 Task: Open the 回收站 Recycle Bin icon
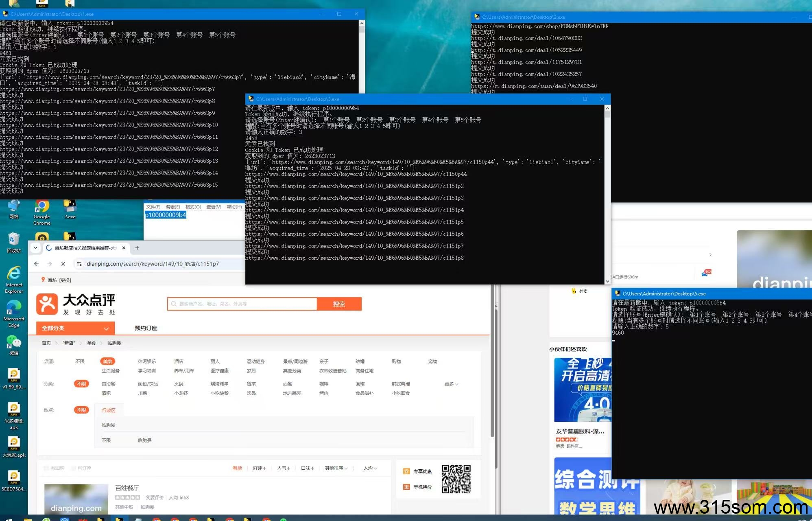coord(14,243)
